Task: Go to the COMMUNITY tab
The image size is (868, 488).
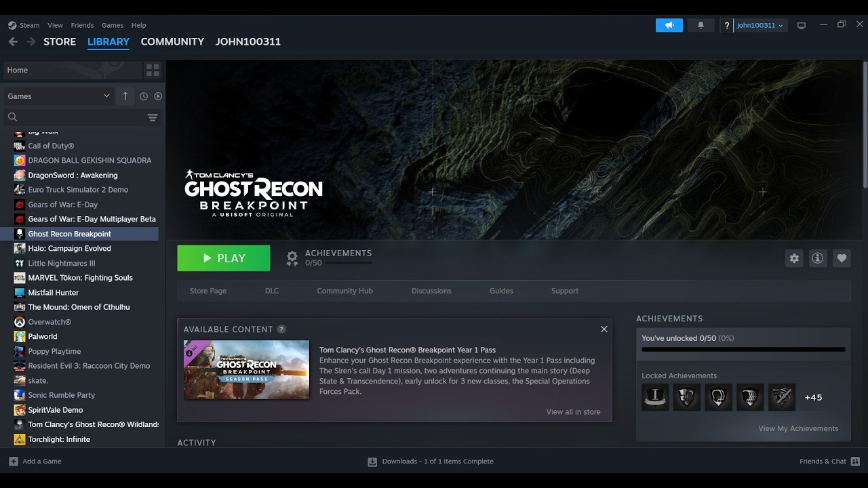Action: pyautogui.click(x=172, y=41)
